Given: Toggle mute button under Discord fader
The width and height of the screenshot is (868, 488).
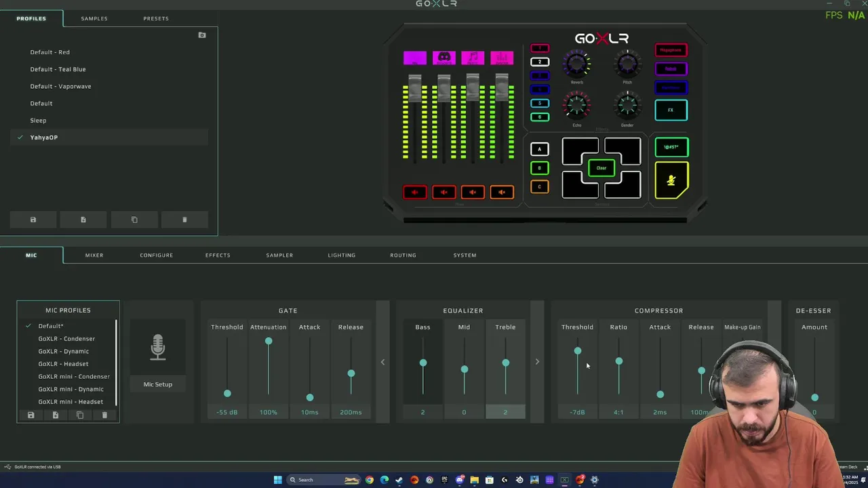Looking at the screenshot, I should pos(444,192).
